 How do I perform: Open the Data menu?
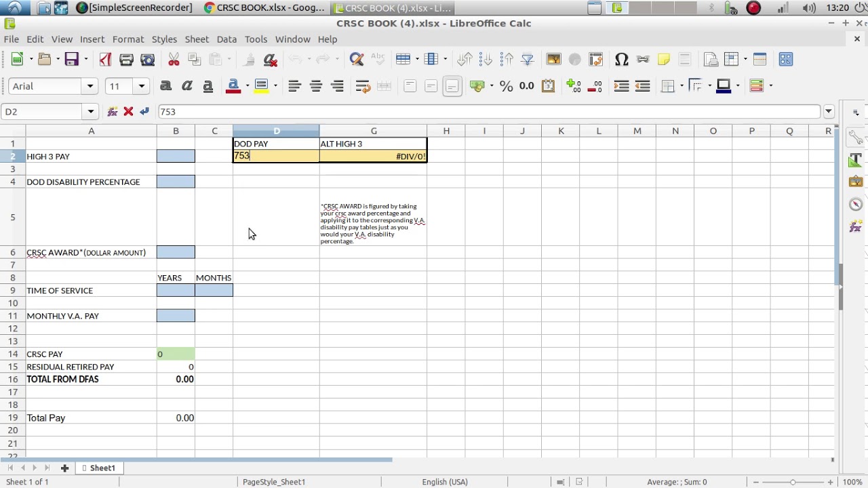pyautogui.click(x=226, y=39)
